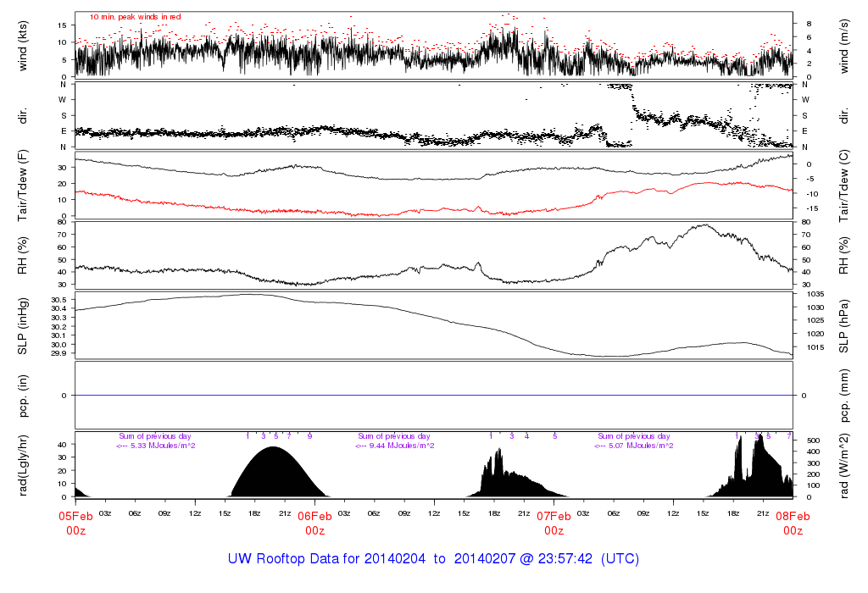
Task: Click the 9.44 MJoules/m^2 daily sum annotation
Action: point(395,446)
